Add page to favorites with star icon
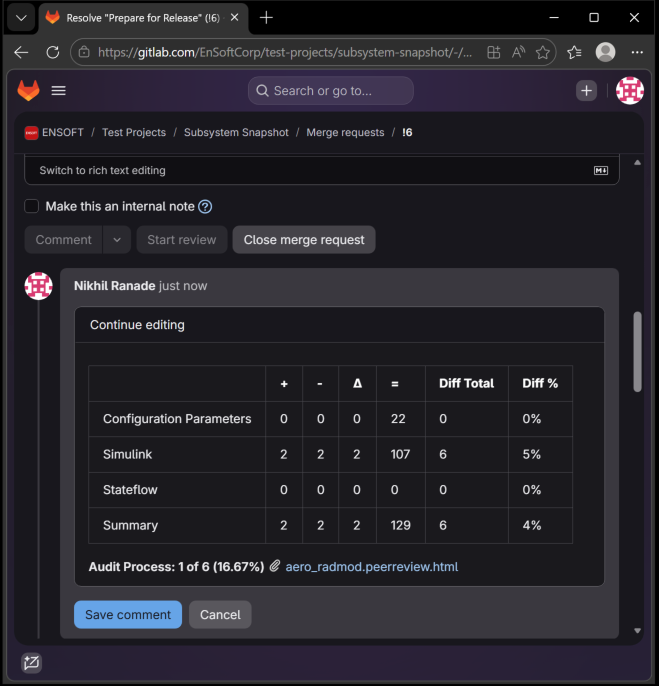Screen dimensions: 659x686 543,52
